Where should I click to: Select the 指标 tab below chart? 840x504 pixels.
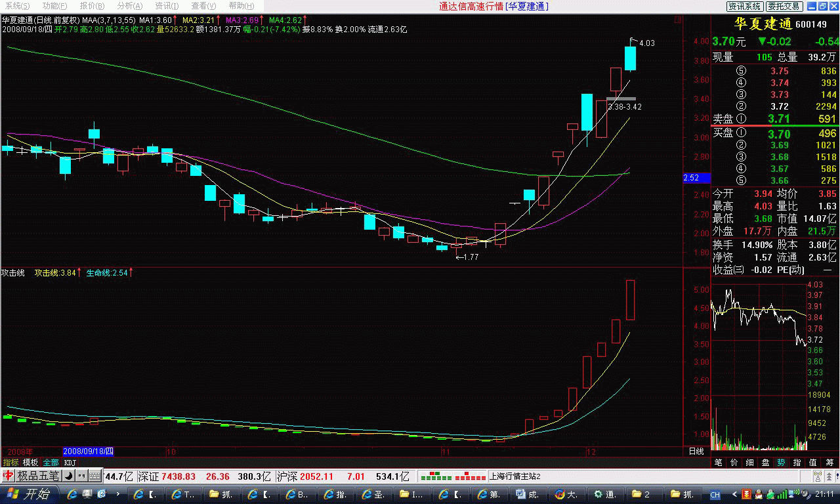pyautogui.click(x=10, y=462)
